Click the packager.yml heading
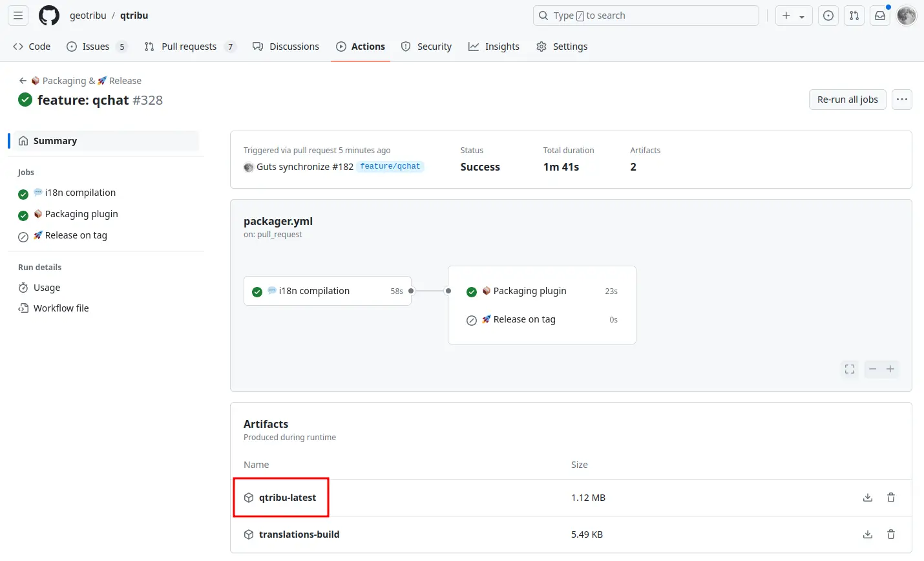924x561 pixels. point(278,221)
